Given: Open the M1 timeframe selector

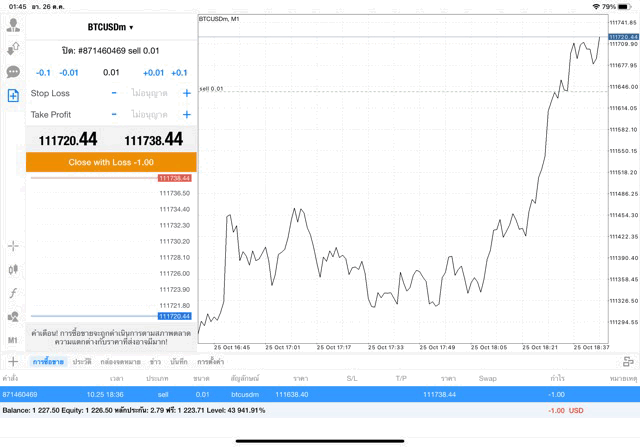Looking at the screenshot, I should [x=13, y=340].
